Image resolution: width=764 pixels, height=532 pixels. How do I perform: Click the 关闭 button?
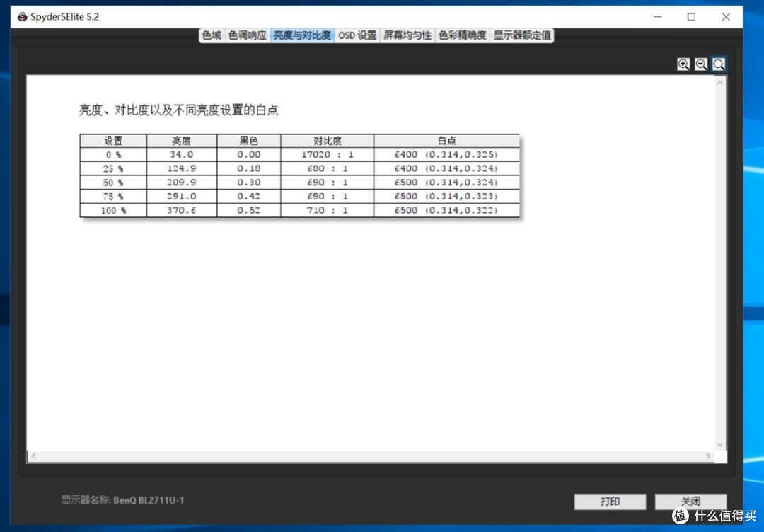[690, 502]
